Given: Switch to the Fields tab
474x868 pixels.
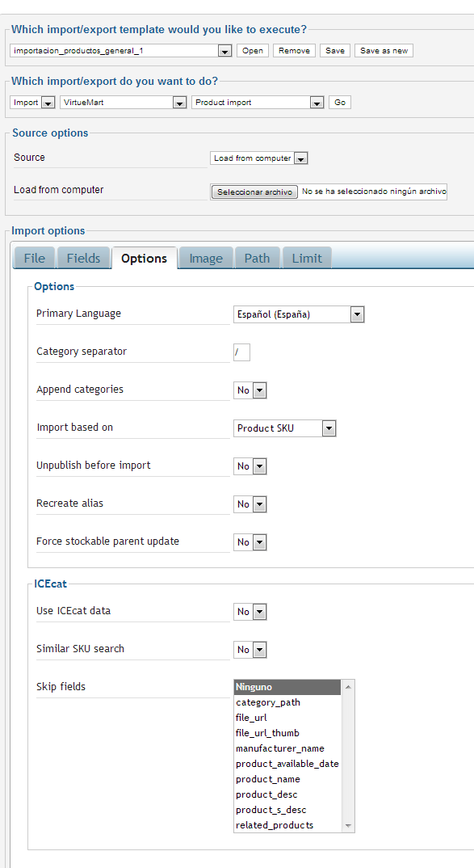Looking at the screenshot, I should coord(83,258).
